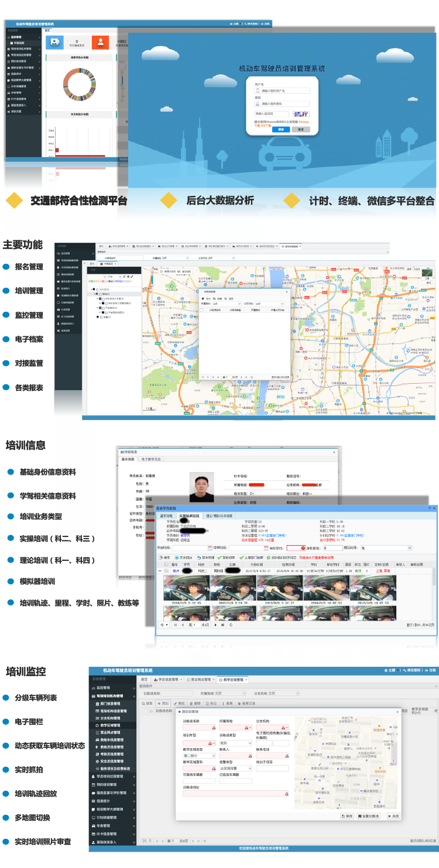The image size is (439, 868).
Task: Click the blue 登录 login button
Action: point(282,129)
